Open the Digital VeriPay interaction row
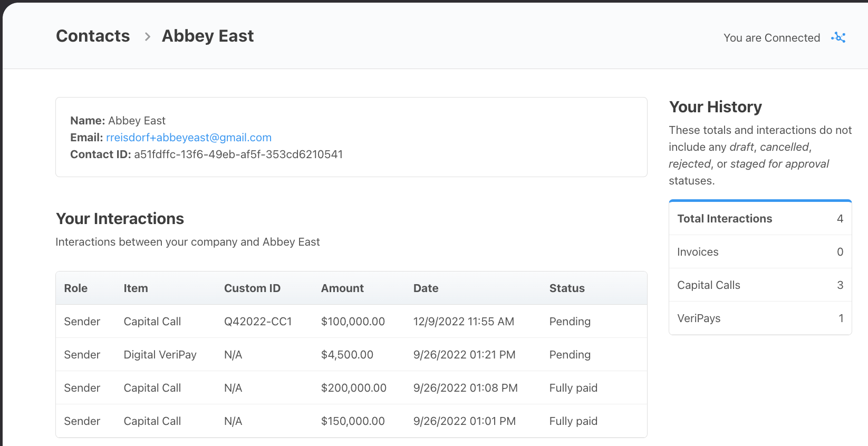Viewport: 868px width, 446px height. coord(351,354)
